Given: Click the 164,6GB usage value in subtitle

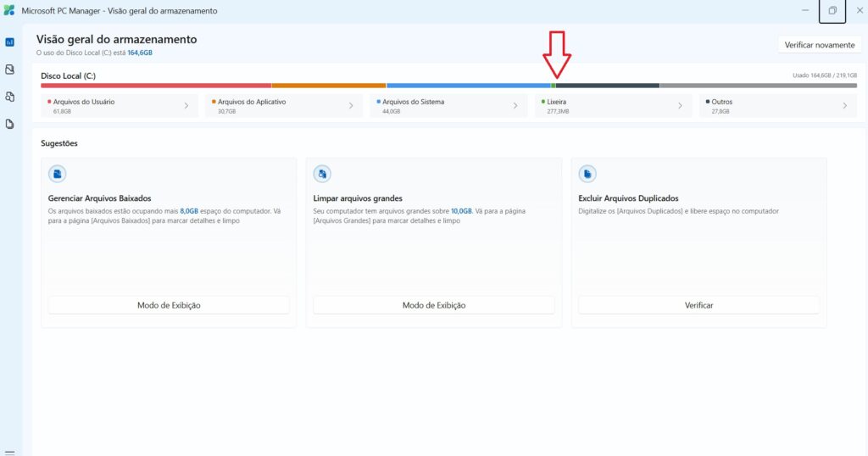Looking at the screenshot, I should coord(140,53).
